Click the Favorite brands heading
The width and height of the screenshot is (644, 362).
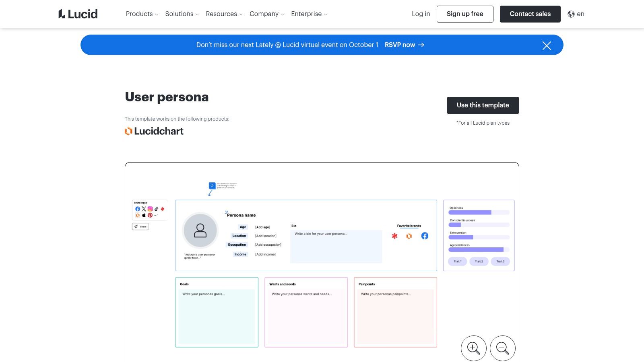409,226
